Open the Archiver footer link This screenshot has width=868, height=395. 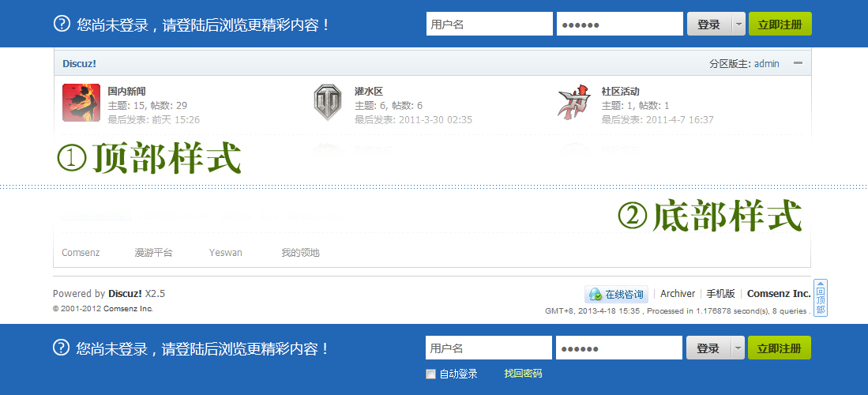678,294
